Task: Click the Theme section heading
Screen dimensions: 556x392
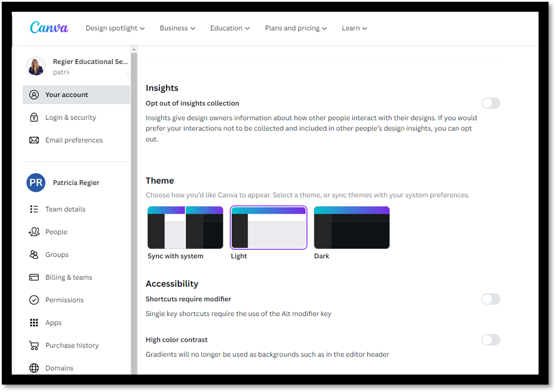Action: pos(160,181)
